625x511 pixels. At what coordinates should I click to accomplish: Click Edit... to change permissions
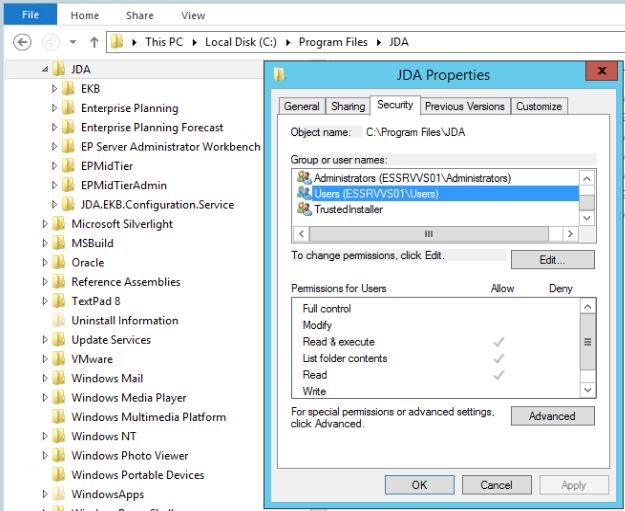(x=552, y=260)
